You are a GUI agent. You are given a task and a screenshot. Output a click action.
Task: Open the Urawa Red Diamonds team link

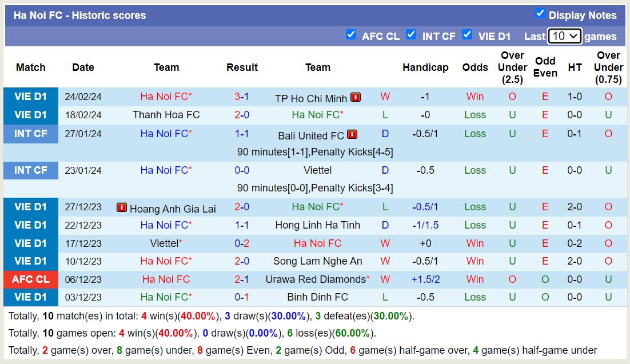point(316,279)
